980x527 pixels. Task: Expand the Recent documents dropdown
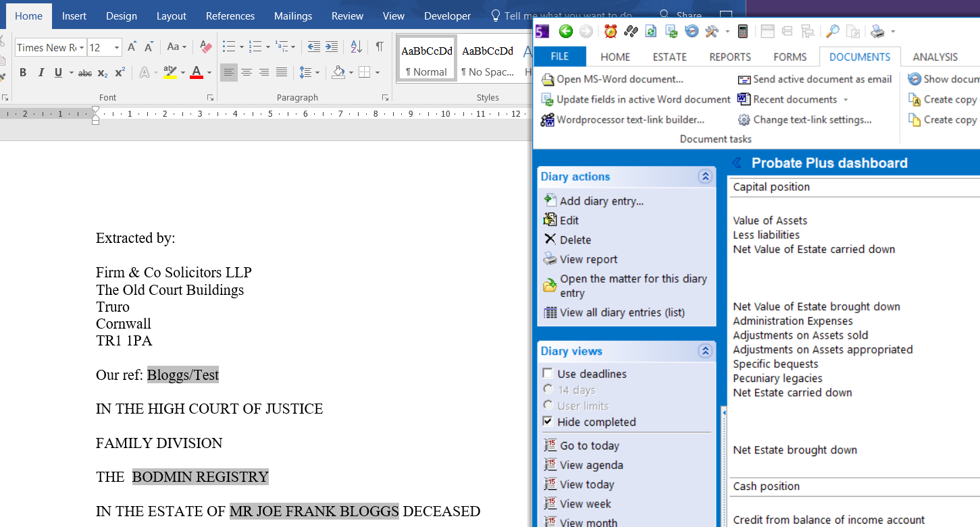tap(845, 100)
